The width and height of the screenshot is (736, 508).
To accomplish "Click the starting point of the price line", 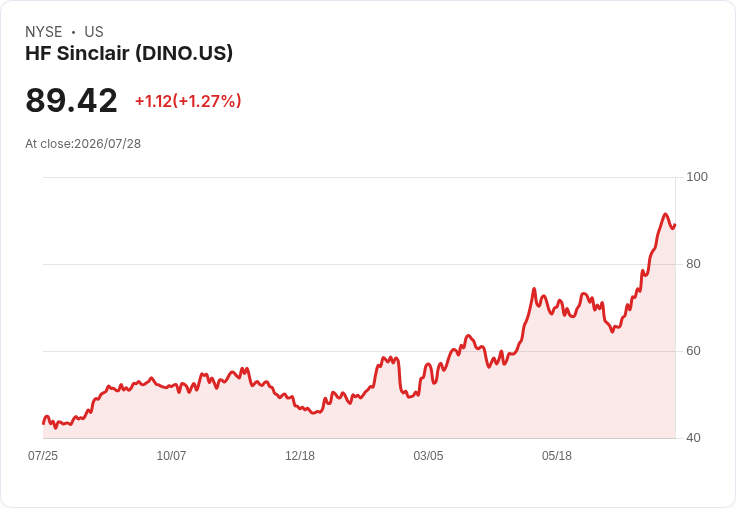I will pos(44,423).
